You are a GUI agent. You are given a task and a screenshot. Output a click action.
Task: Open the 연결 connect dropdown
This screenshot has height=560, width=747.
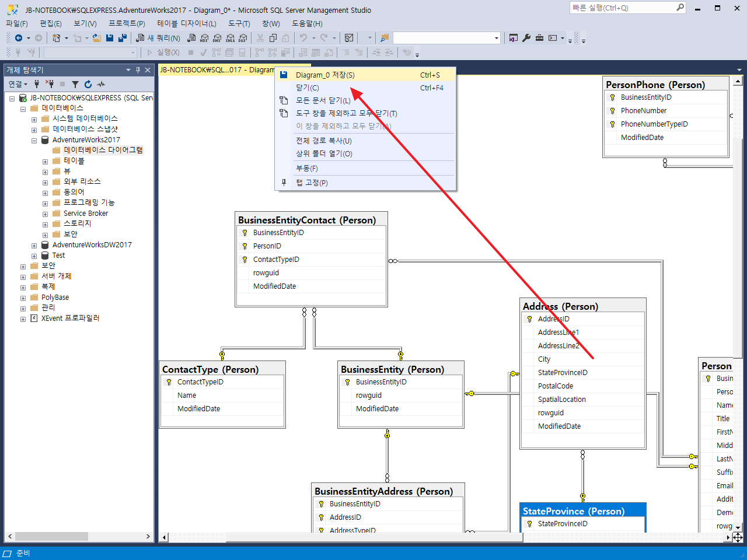18,84
